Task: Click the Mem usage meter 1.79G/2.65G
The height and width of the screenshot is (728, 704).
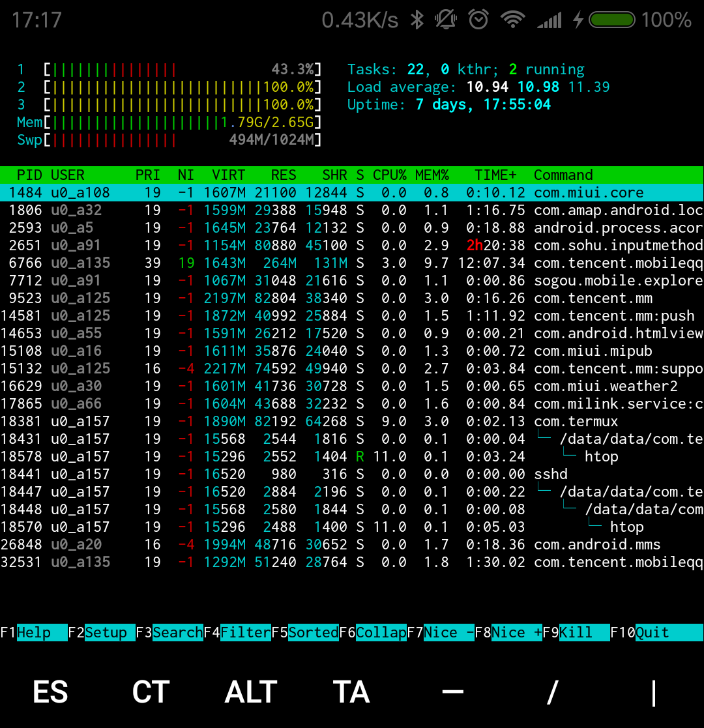Action: point(169,123)
